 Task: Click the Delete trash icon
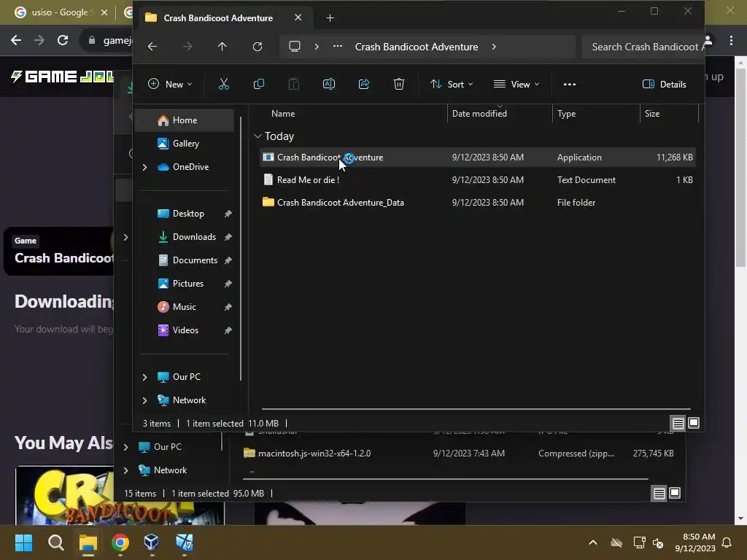[x=399, y=85]
